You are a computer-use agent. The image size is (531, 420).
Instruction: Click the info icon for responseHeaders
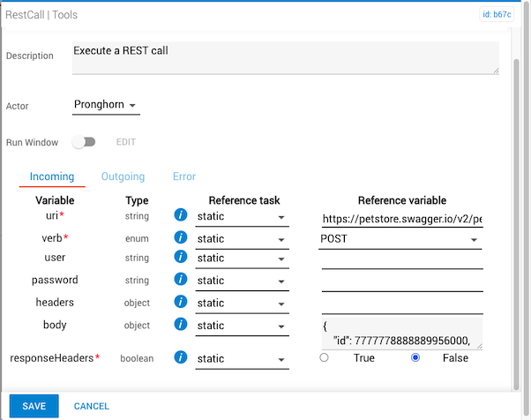pyautogui.click(x=181, y=358)
